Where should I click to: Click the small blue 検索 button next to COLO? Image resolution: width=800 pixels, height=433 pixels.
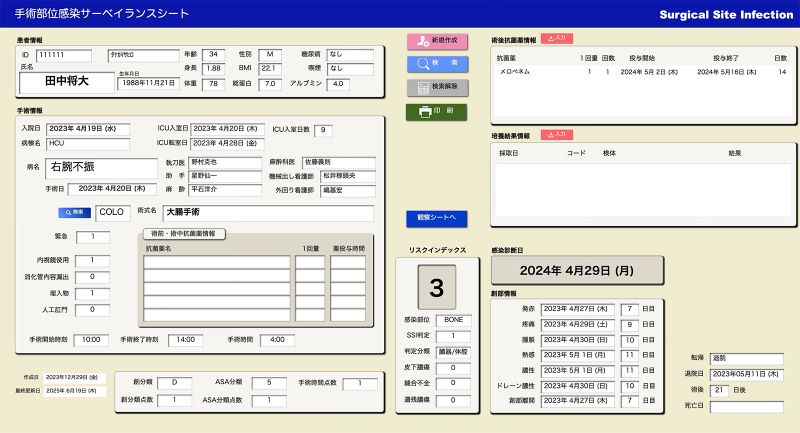point(74,212)
